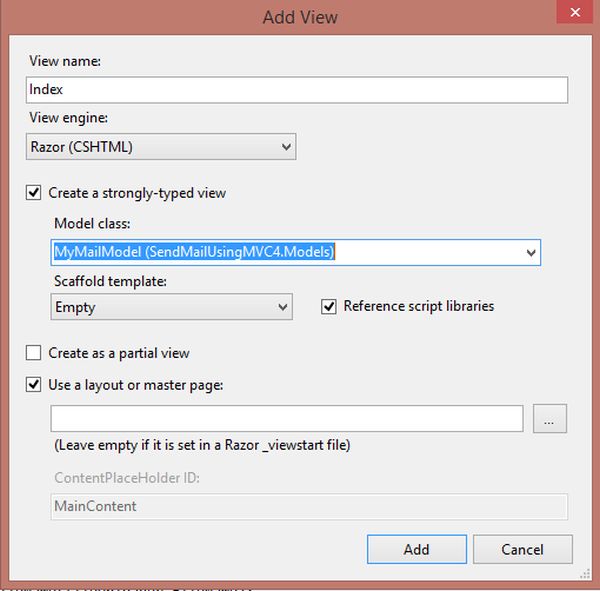This screenshot has width=600, height=591.
Task: Click the ContentPlaceHolder ID MainContent field
Action: click(309, 506)
